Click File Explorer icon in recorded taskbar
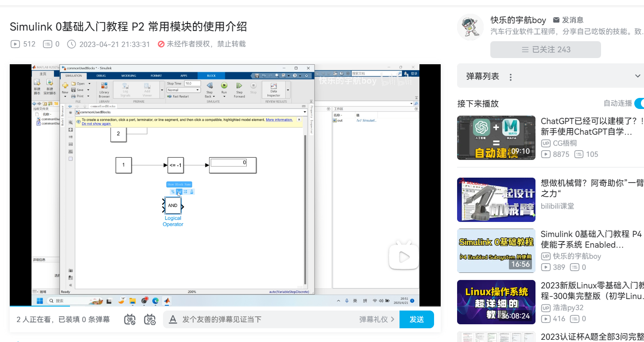 (132, 300)
